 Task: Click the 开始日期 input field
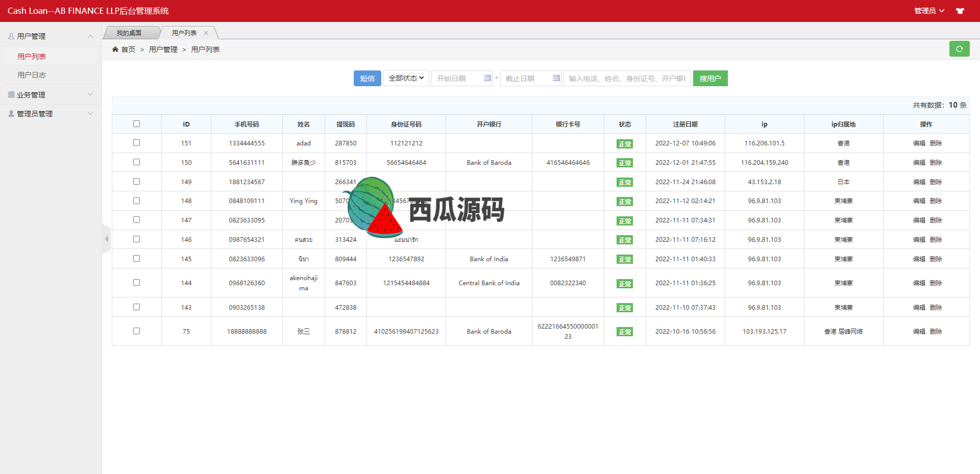(x=461, y=78)
